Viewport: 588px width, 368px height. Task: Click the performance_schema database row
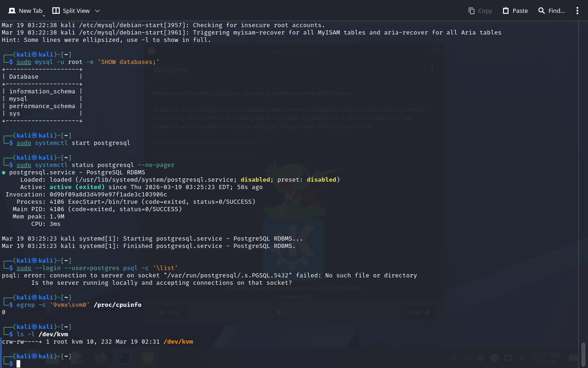coord(42,106)
